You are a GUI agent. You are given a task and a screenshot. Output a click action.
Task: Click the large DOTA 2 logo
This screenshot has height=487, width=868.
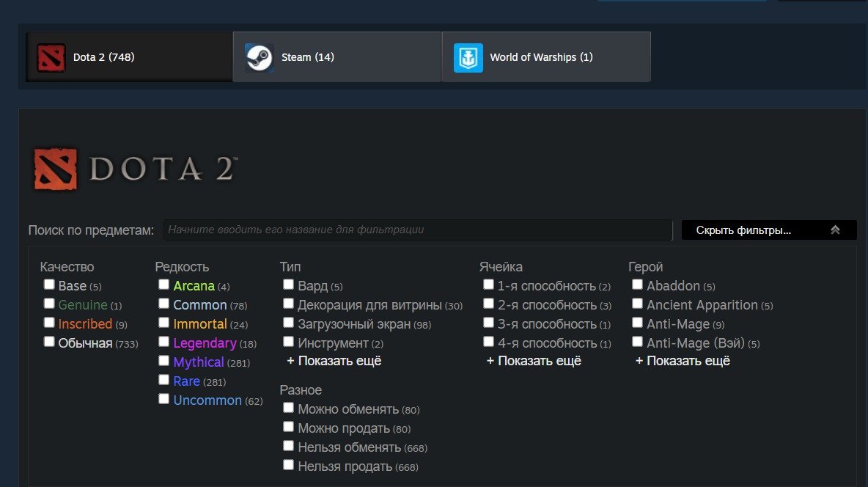136,169
